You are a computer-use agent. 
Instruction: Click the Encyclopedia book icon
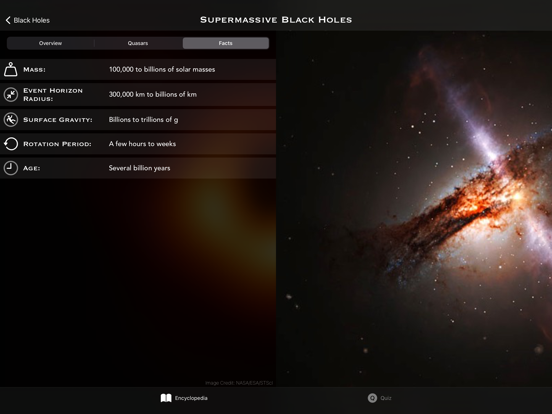[x=166, y=398]
